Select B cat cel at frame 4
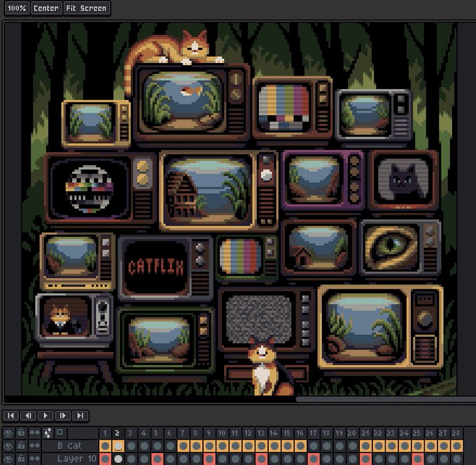Viewport: 476px width, 465px height. [x=144, y=446]
